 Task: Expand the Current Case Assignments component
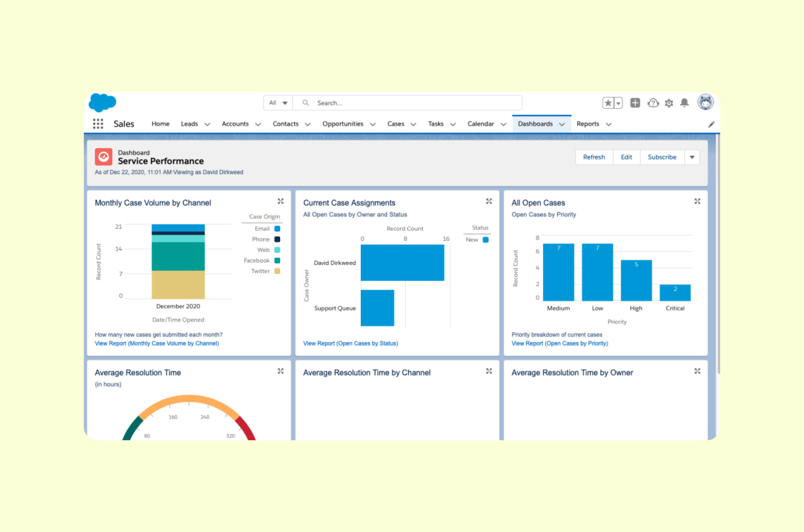[x=489, y=201]
